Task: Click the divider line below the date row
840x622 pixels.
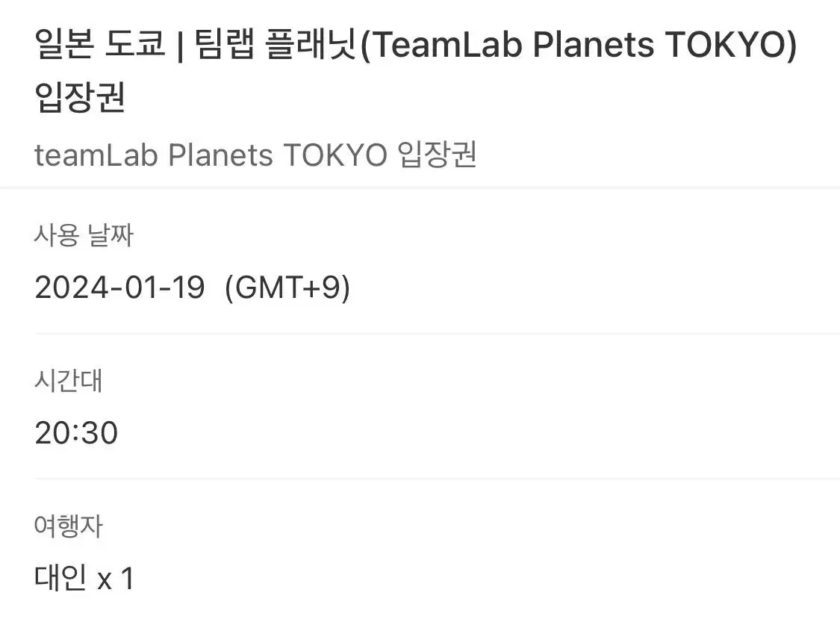Action: click(438, 334)
